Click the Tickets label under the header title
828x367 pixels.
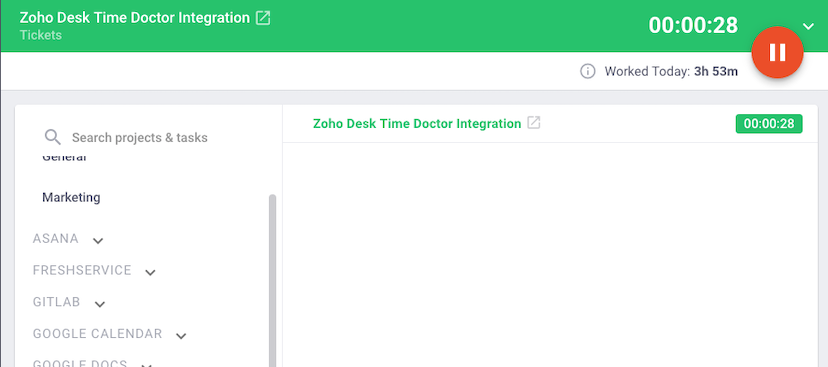coord(41,35)
